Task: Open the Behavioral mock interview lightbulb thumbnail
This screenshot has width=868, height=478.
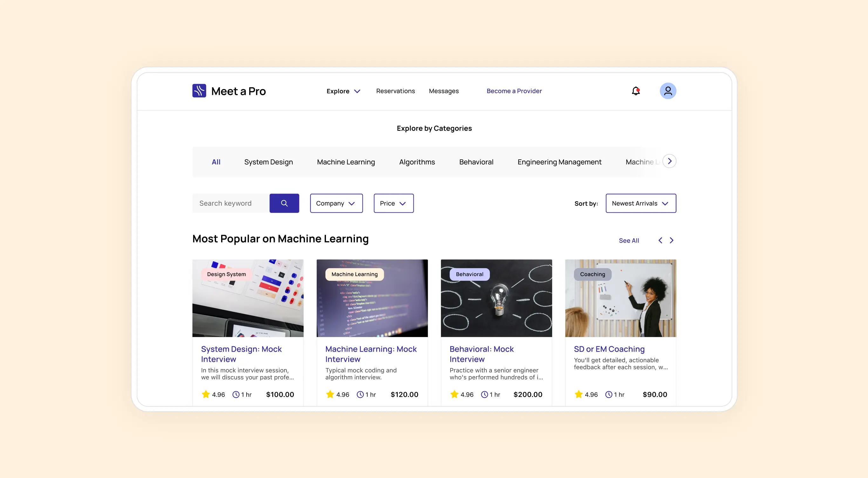Action: [x=496, y=298]
